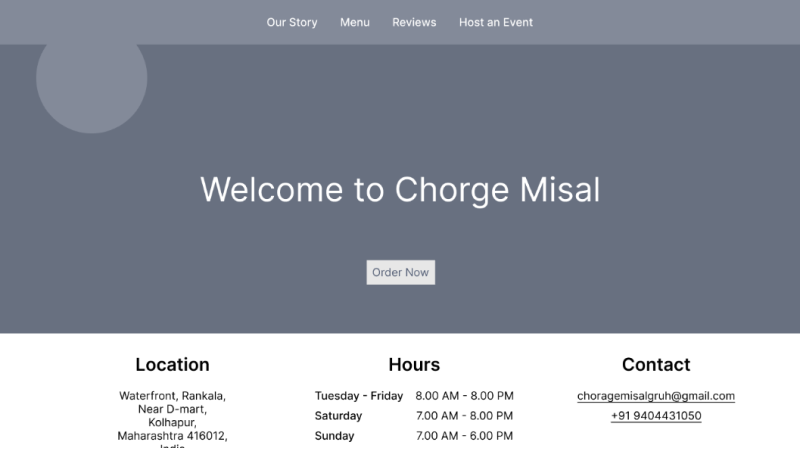Click the 7.00 AM - 6.00 PM hours
This screenshot has width=800, height=449.
click(464, 436)
